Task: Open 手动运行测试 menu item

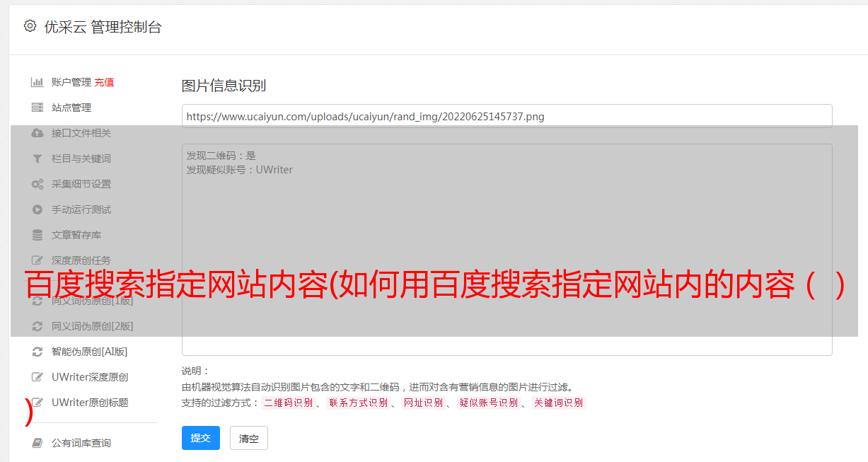Action: click(81, 209)
